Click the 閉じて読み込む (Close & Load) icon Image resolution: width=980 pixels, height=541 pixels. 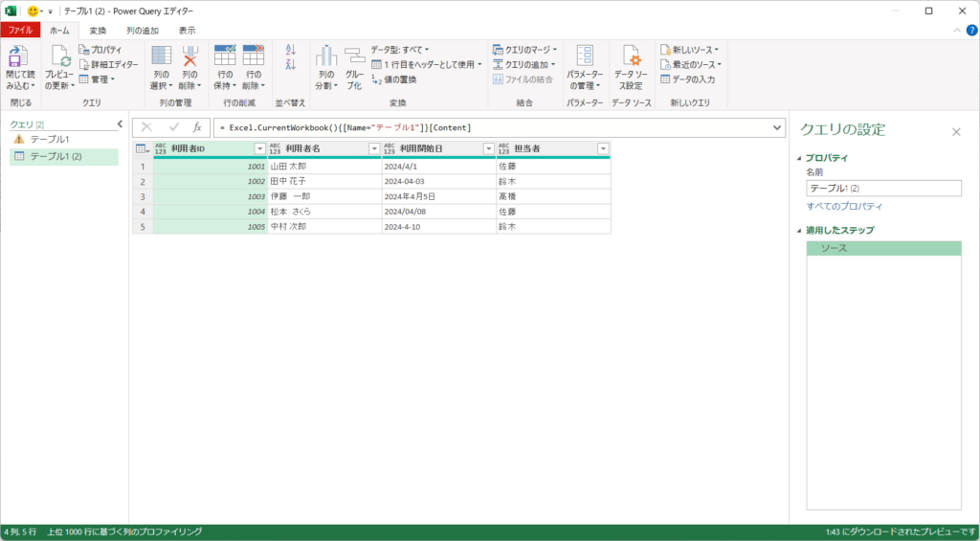(18, 56)
